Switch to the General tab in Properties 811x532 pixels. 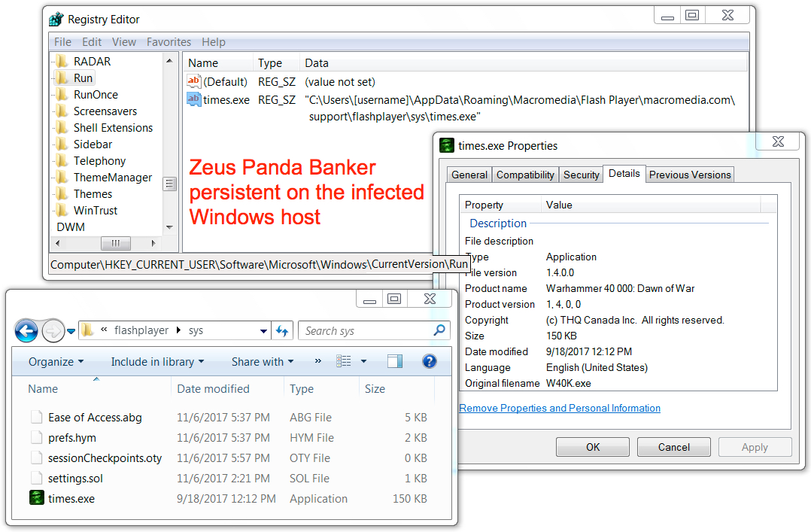point(469,175)
